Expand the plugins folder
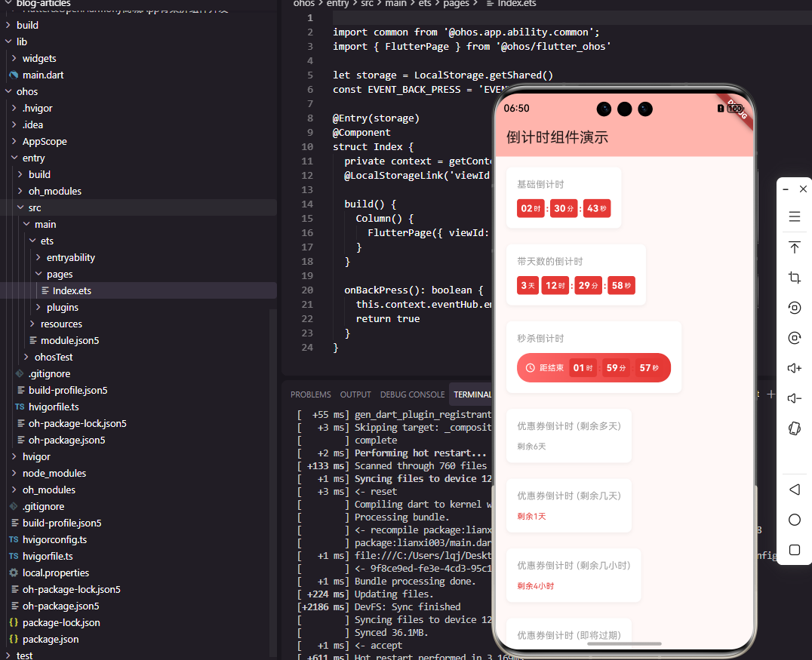 coord(38,307)
